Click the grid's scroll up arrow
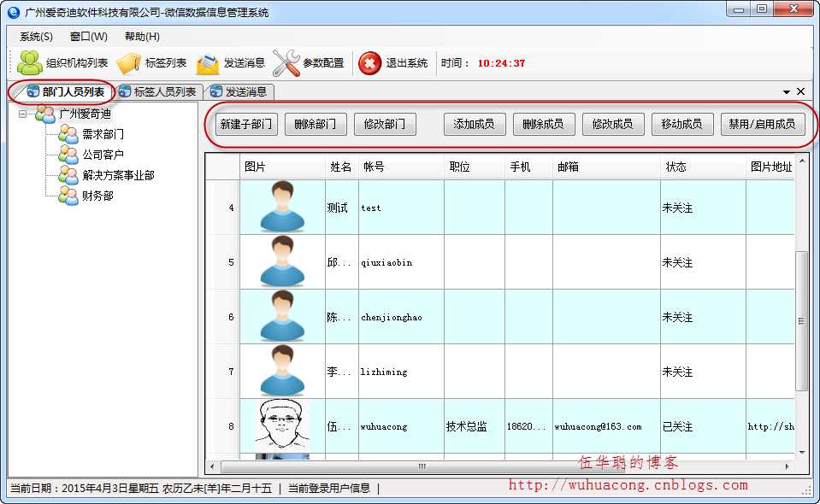Viewport: 820px width, 504px height. [802, 161]
